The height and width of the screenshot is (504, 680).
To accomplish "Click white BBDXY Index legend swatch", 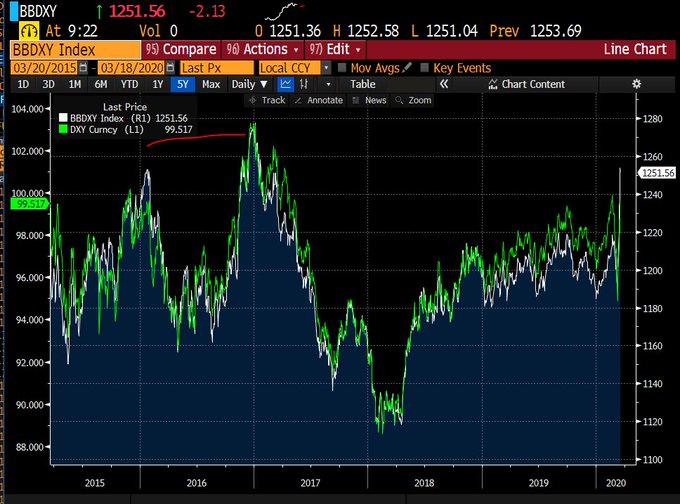I will (x=63, y=118).
